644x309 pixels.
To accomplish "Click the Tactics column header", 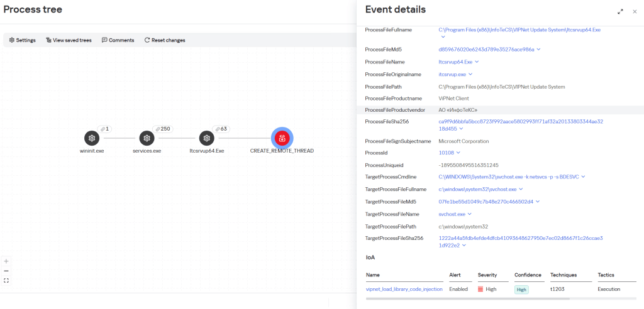I will coord(606,275).
